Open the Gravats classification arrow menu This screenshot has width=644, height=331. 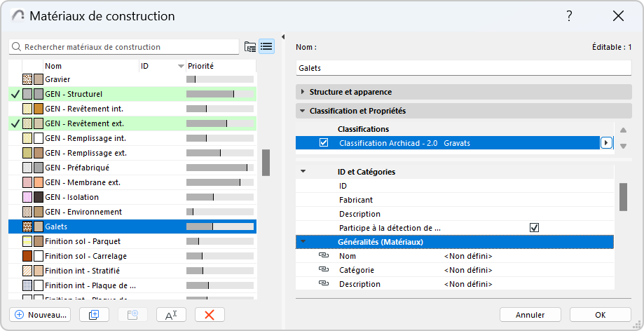pos(606,142)
